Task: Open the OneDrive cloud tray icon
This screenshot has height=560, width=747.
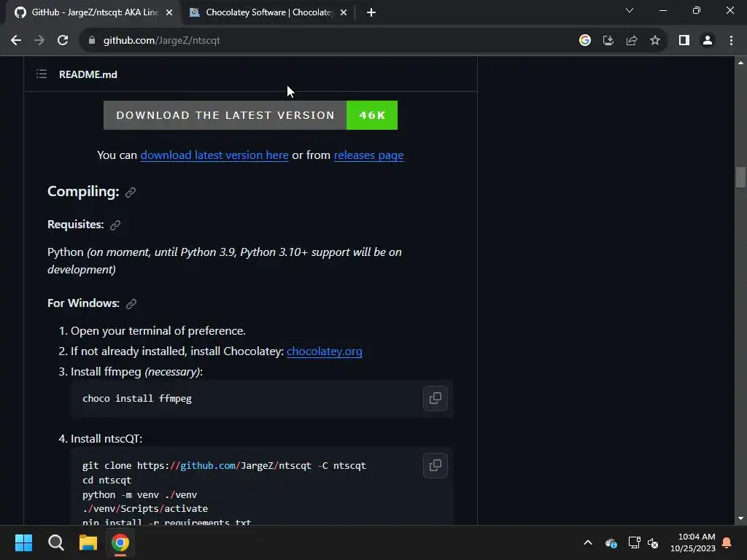Action: [611, 542]
